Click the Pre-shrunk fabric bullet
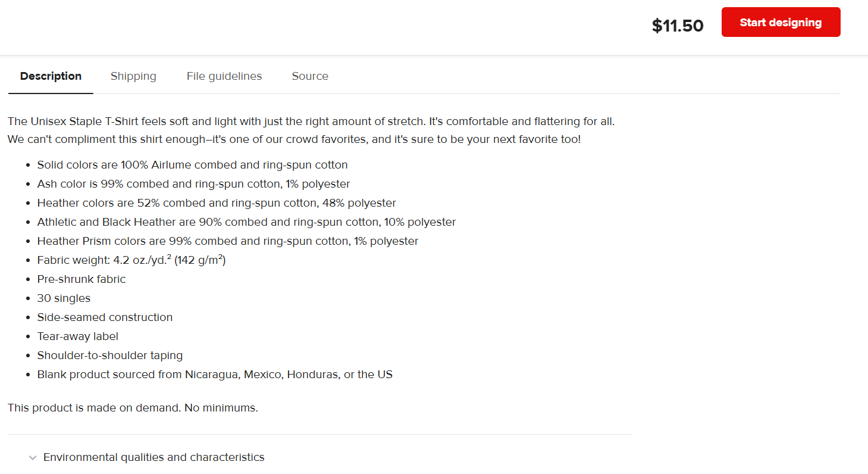The width and height of the screenshot is (868, 474). click(82, 279)
